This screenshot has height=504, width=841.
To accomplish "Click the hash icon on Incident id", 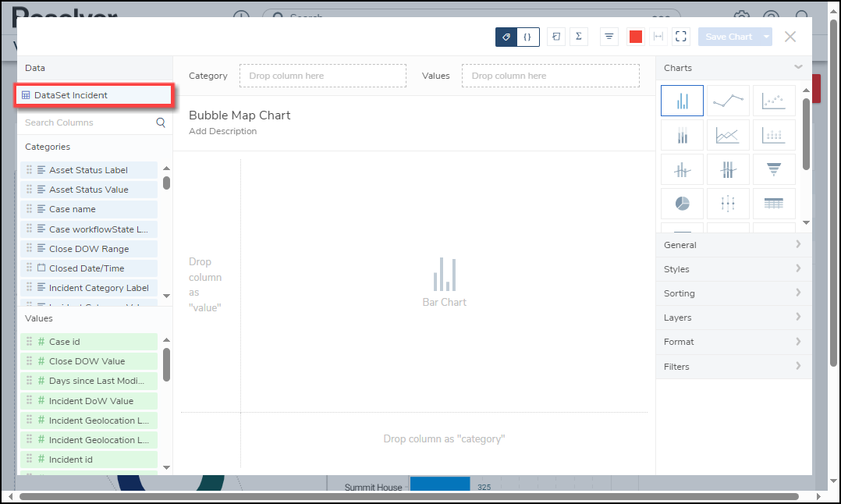I will (41, 459).
